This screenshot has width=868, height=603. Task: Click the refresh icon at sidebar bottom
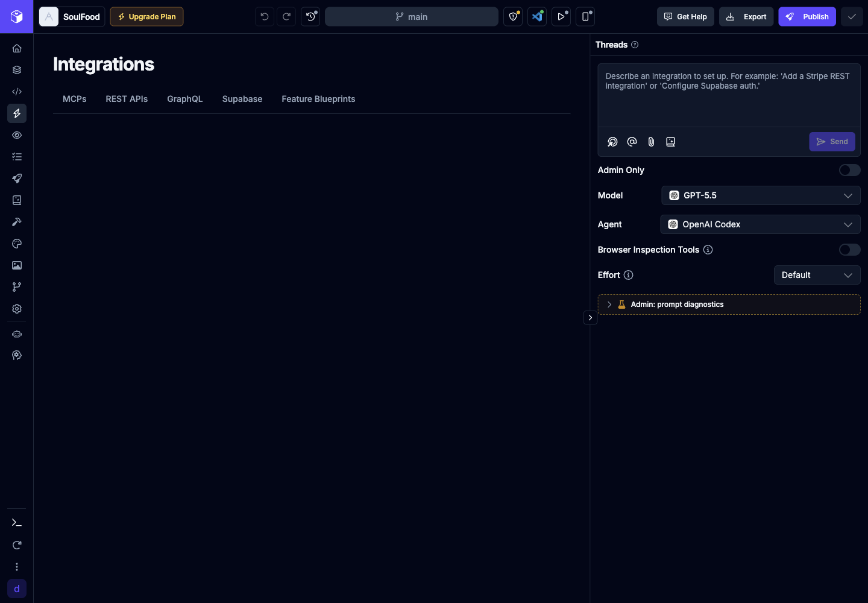click(x=17, y=545)
